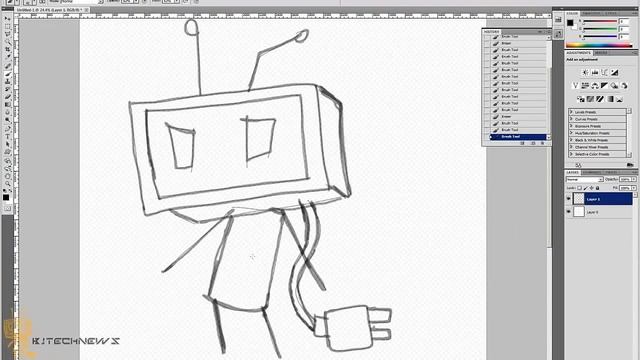Select the Brush tool in the toolbox

click(x=7, y=73)
